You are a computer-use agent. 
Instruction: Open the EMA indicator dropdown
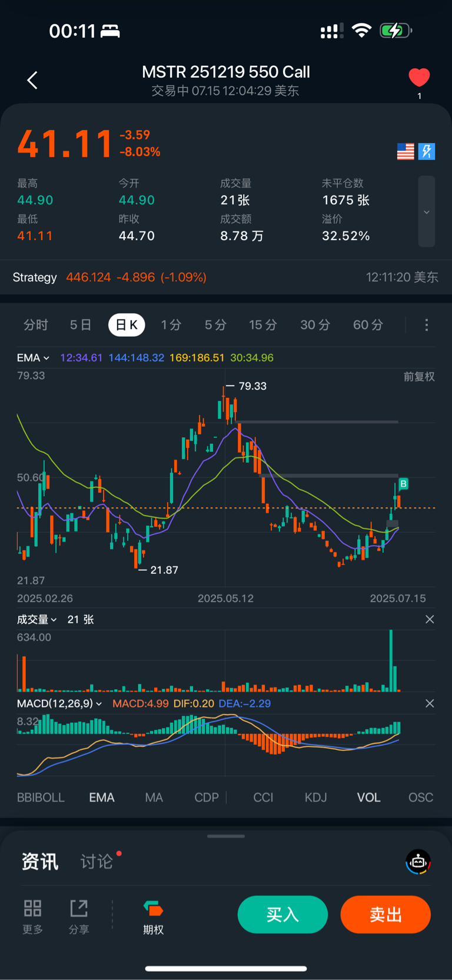point(33,358)
